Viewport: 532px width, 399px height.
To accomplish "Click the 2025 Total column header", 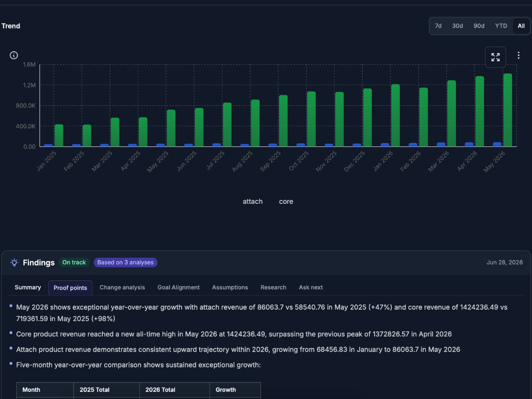I will pos(106,390).
